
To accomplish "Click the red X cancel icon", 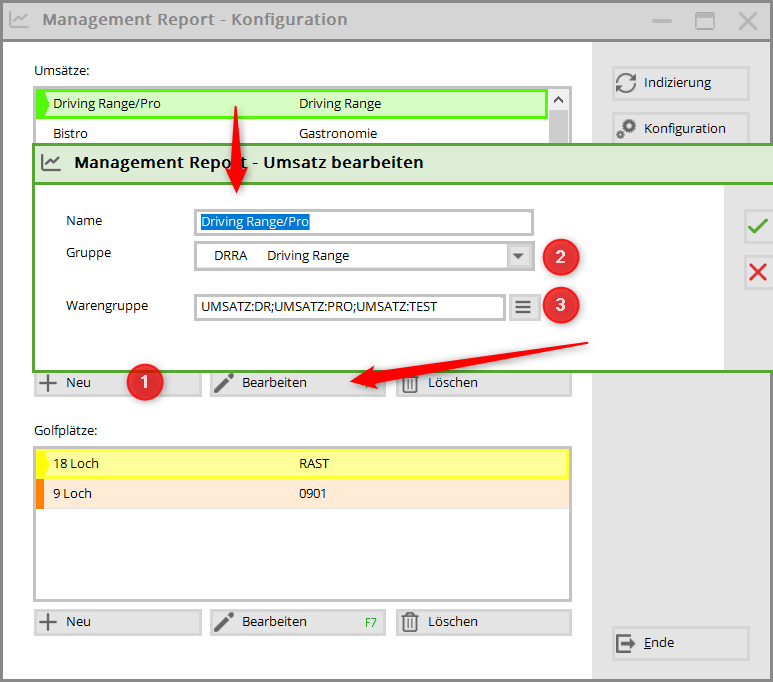I will click(758, 271).
